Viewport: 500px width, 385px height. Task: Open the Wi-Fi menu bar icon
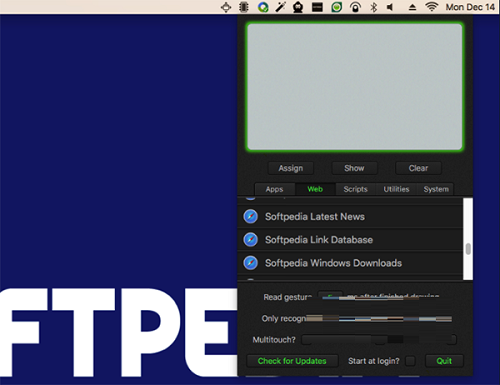click(x=431, y=7)
